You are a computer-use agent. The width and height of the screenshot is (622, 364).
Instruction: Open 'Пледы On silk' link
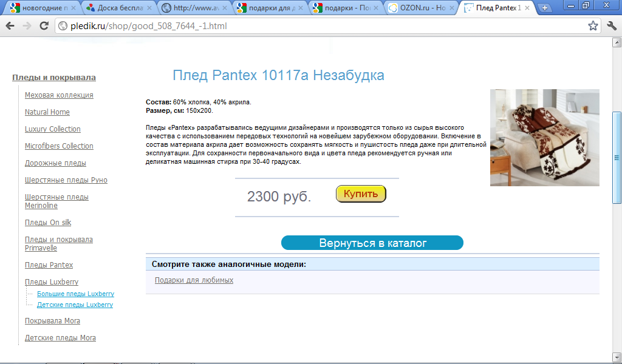pos(48,223)
